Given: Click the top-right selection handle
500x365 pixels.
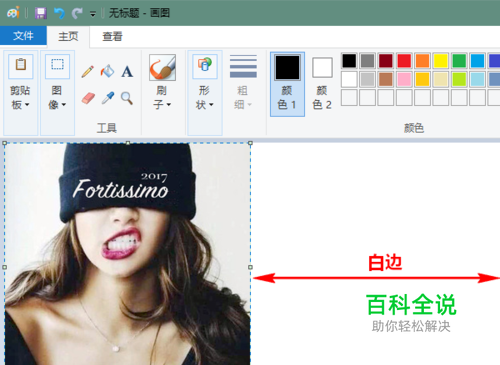Looking at the screenshot, I should click(250, 143).
